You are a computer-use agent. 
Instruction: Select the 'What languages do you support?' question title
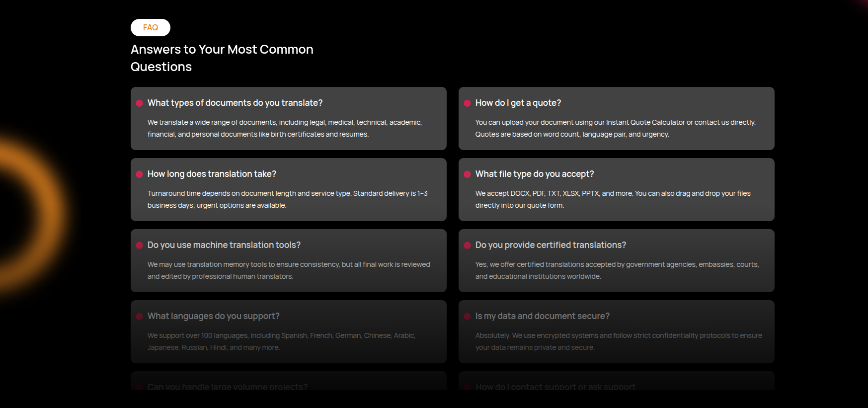coord(213,316)
